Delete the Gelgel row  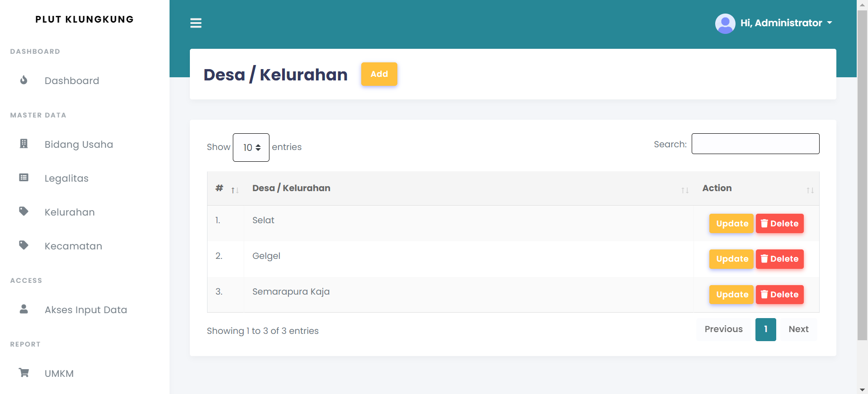click(x=779, y=259)
